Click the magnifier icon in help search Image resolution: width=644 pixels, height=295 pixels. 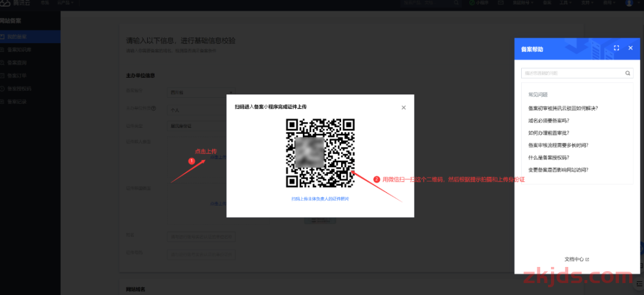[x=627, y=73]
